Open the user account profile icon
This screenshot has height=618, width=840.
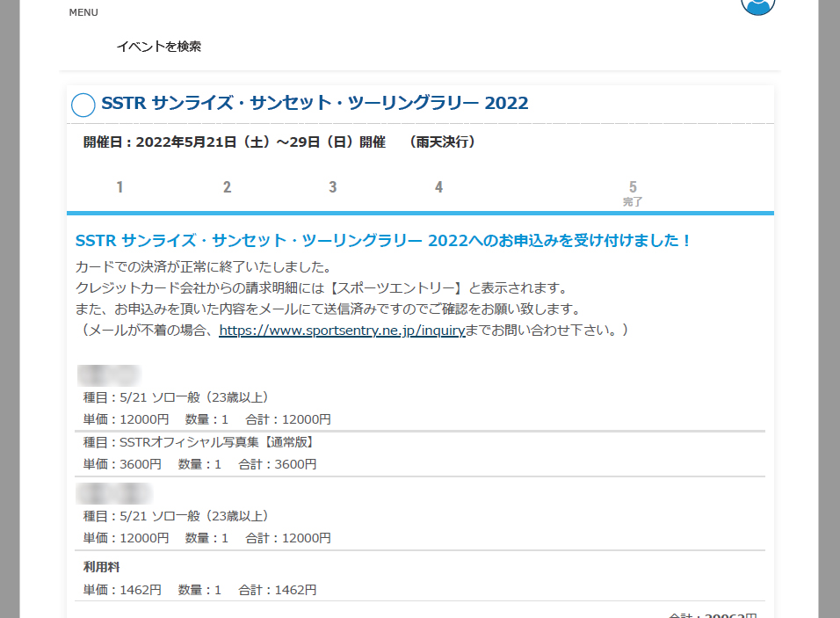point(757,4)
